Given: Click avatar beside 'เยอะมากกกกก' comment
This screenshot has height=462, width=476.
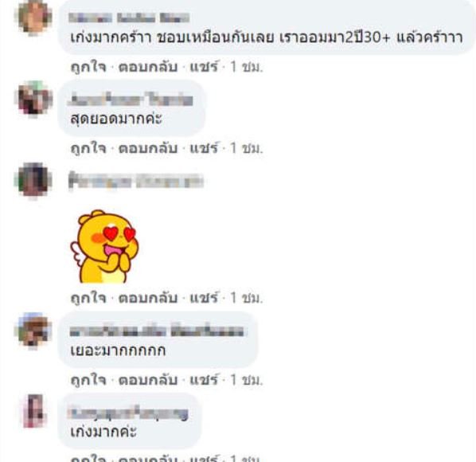Looking at the screenshot, I should (33, 331).
